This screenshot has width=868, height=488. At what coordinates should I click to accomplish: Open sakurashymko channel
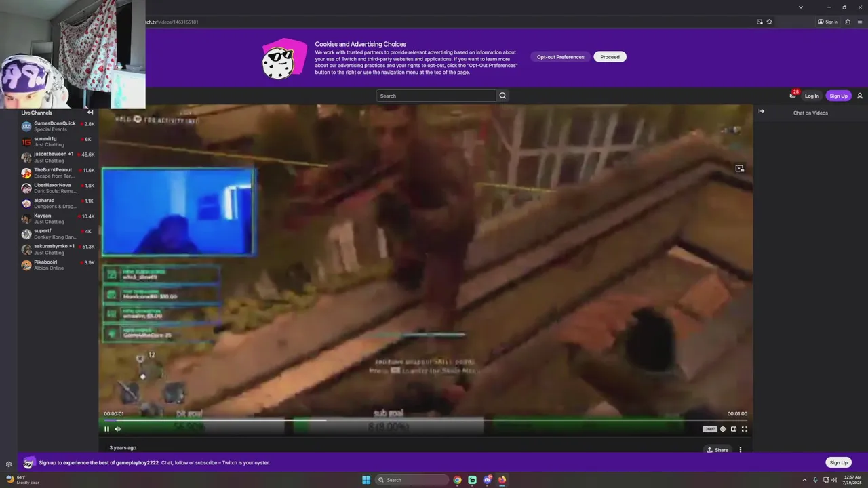point(58,249)
